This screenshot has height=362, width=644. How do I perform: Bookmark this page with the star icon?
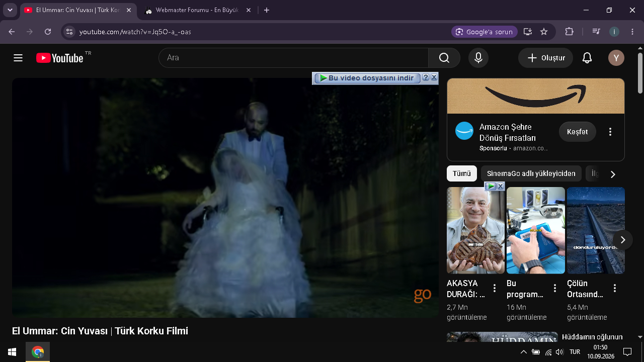tap(544, 32)
